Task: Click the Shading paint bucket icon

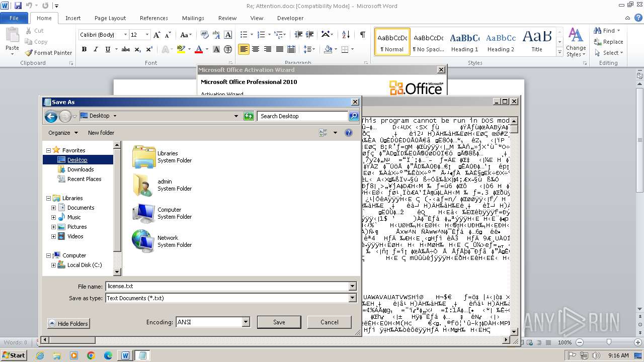Action: pyautogui.click(x=328, y=49)
